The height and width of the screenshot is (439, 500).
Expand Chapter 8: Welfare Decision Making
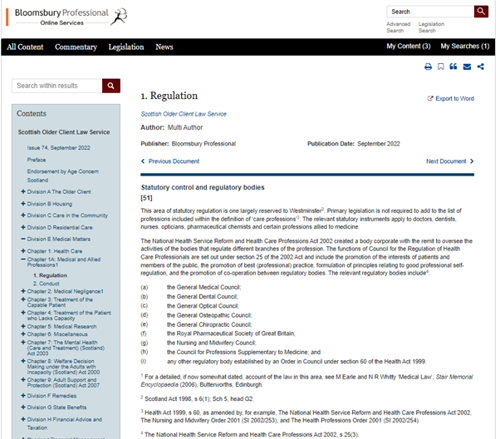(x=23, y=361)
